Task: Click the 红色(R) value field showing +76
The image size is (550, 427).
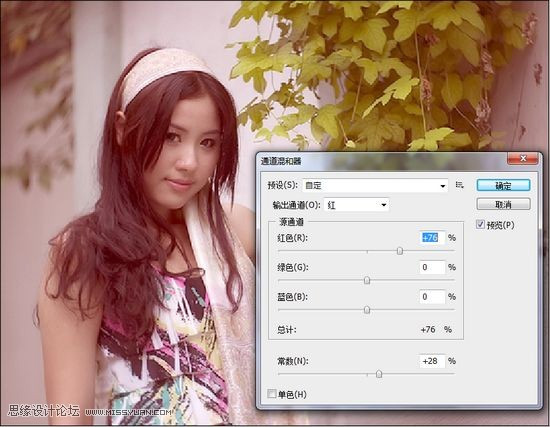Action: pos(432,238)
